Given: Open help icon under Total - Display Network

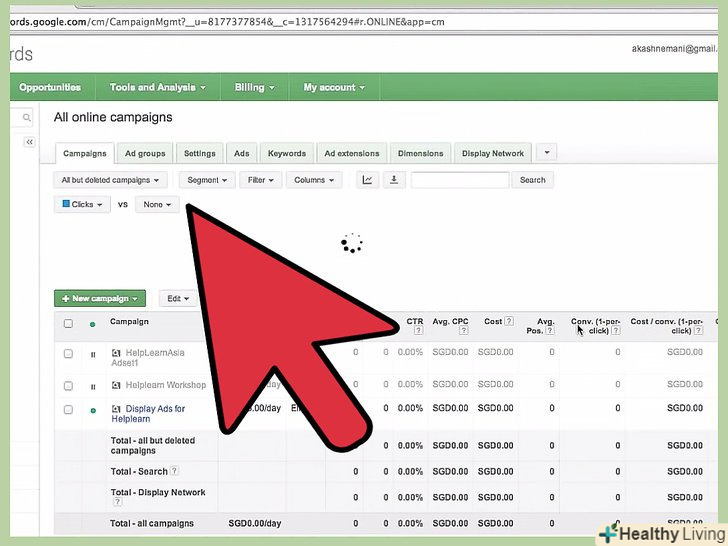Looking at the screenshot, I should 117,501.
